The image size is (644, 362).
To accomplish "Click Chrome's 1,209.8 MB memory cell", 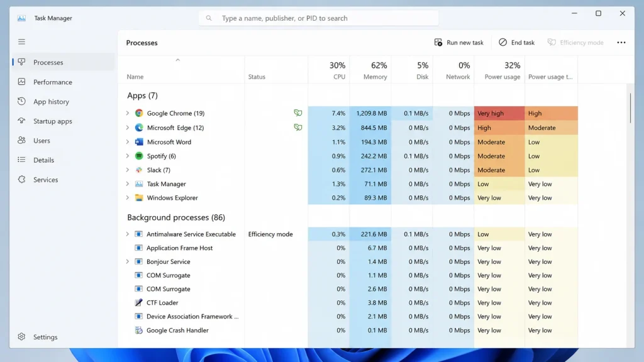I will click(x=370, y=113).
